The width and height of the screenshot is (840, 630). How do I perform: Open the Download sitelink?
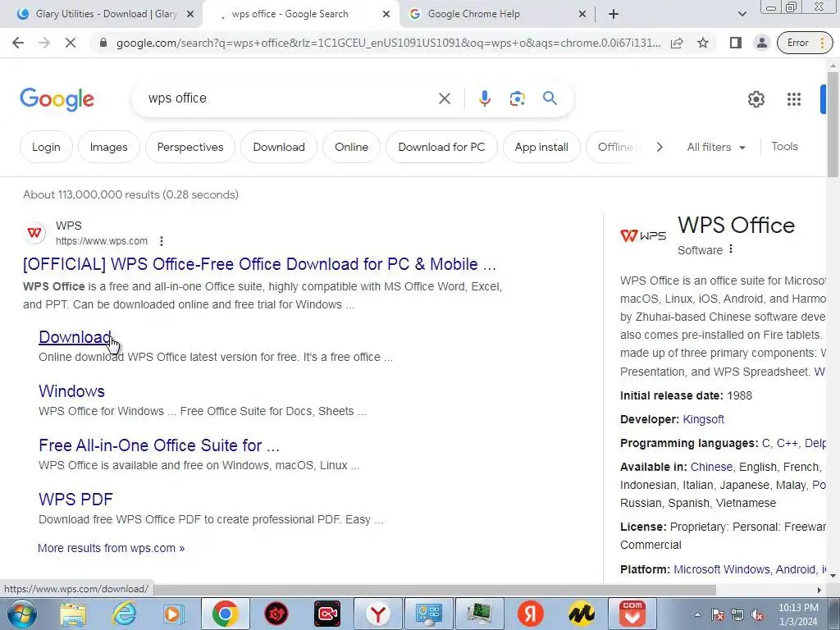[x=75, y=337]
